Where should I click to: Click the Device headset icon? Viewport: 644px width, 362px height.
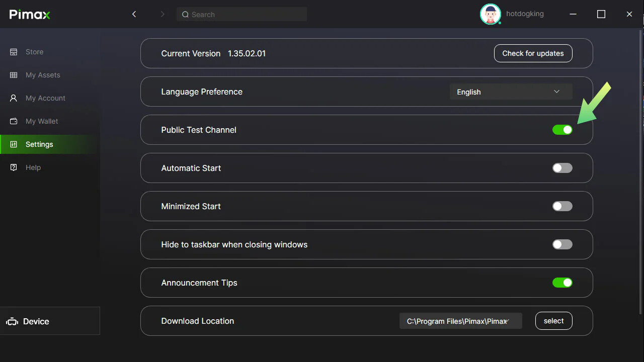(12, 322)
